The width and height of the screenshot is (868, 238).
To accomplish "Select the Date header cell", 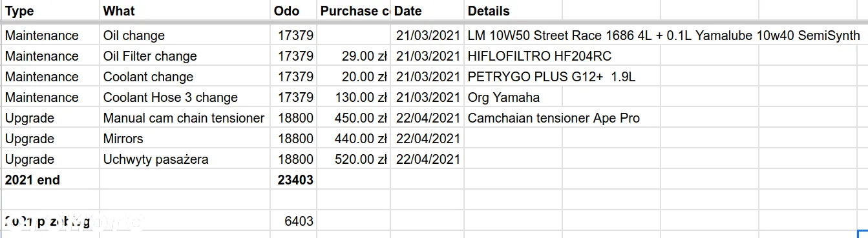I will tap(427, 10).
